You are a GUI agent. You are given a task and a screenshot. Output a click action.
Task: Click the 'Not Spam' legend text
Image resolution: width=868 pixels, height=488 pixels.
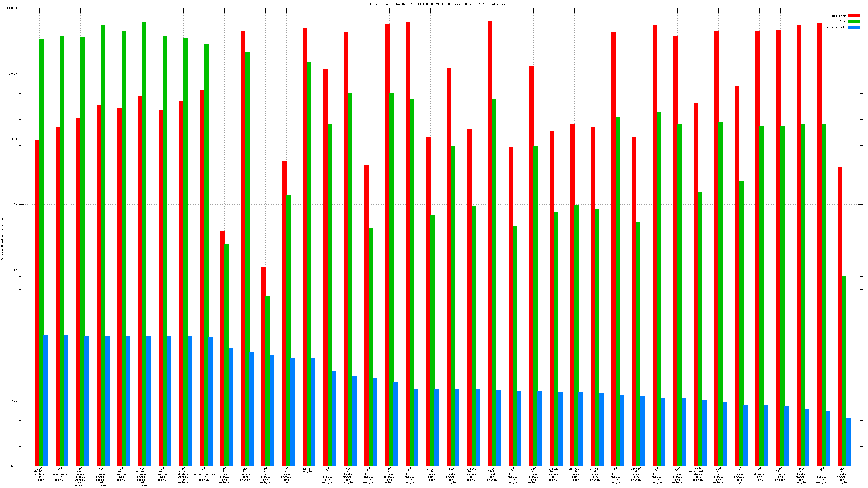pos(839,16)
